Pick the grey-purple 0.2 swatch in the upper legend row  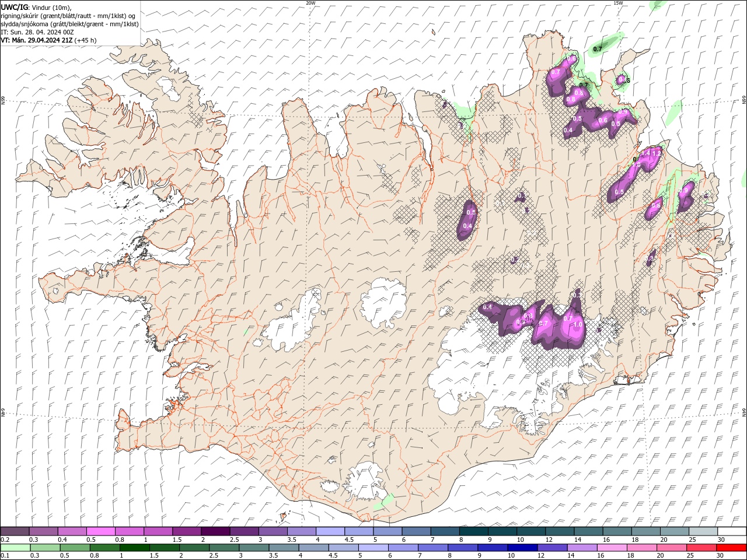pyautogui.click(x=15, y=531)
